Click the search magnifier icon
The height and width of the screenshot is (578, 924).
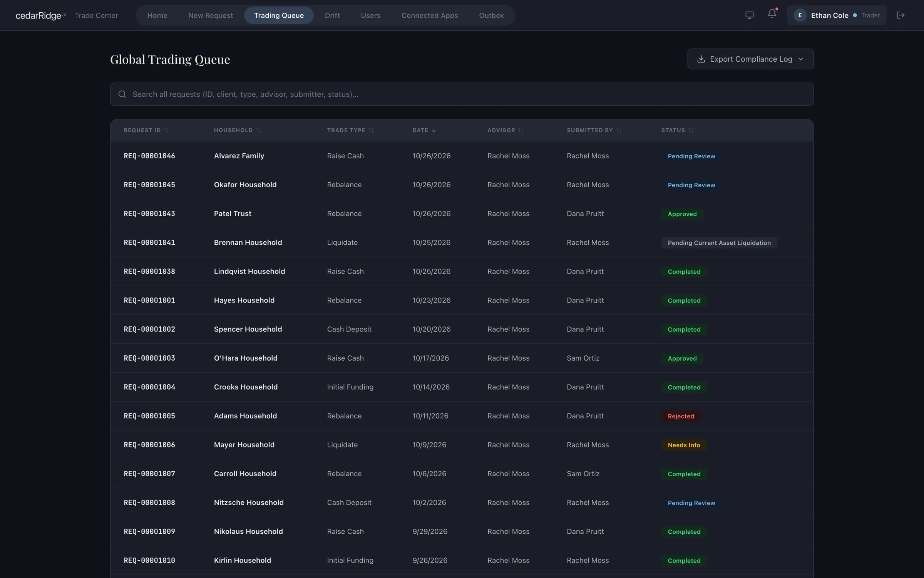pos(122,94)
